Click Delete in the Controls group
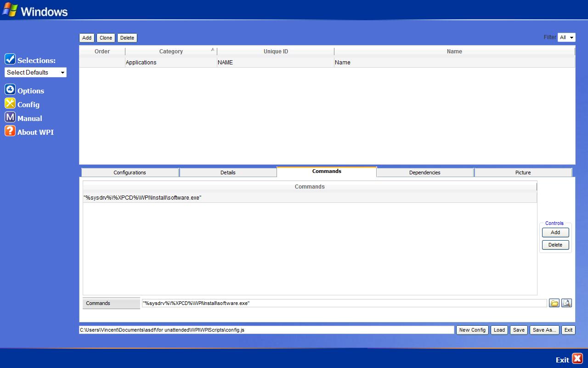 pos(555,245)
